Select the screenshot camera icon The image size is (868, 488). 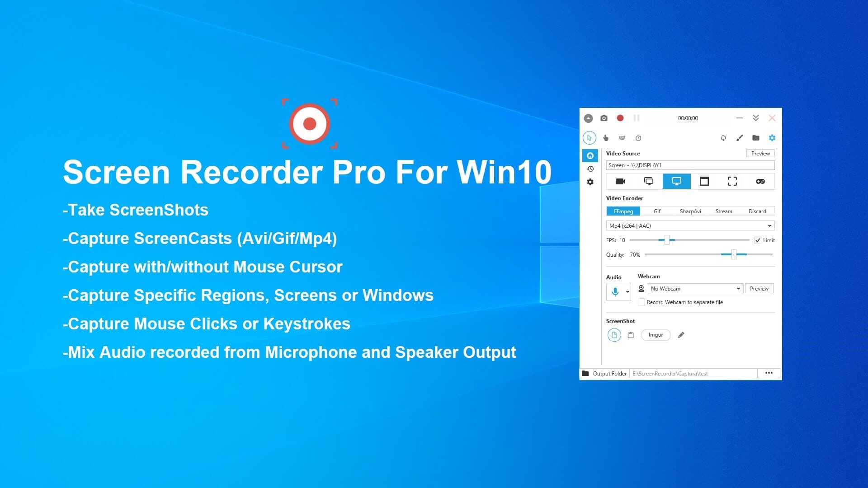(x=604, y=118)
